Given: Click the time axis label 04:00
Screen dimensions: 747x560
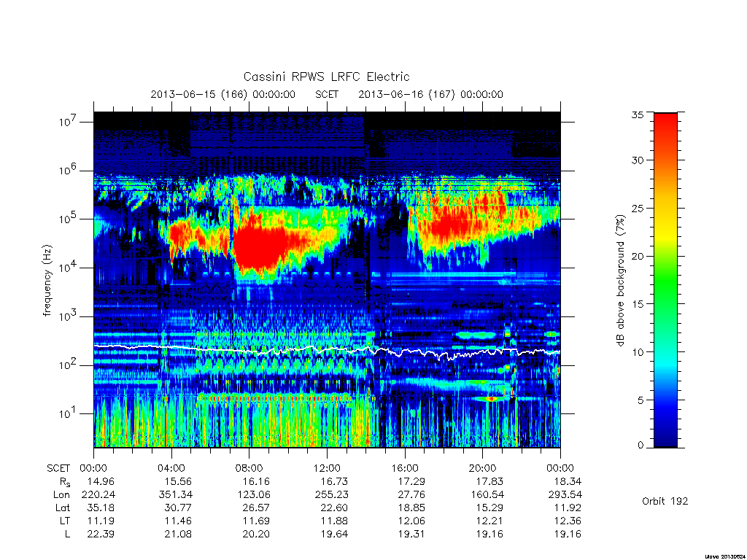Looking at the screenshot, I should (x=171, y=468).
